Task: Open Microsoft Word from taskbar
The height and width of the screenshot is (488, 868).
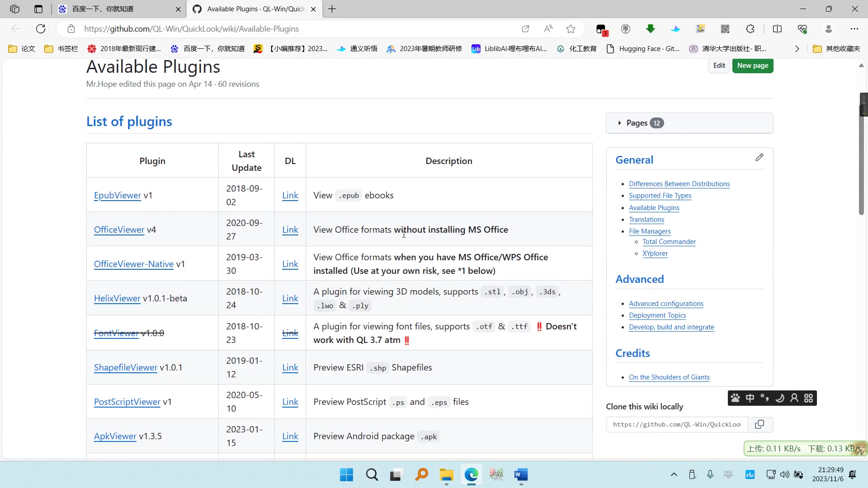Action: (521, 474)
